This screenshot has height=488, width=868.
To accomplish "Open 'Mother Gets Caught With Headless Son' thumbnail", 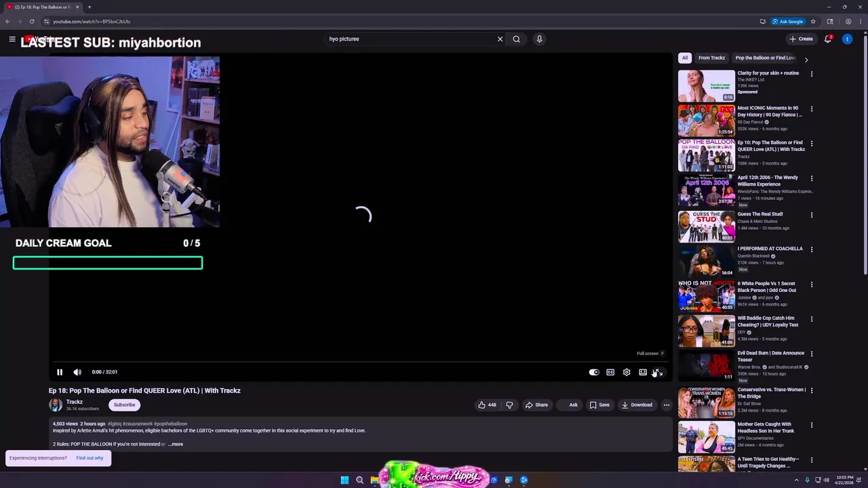I will (707, 437).
